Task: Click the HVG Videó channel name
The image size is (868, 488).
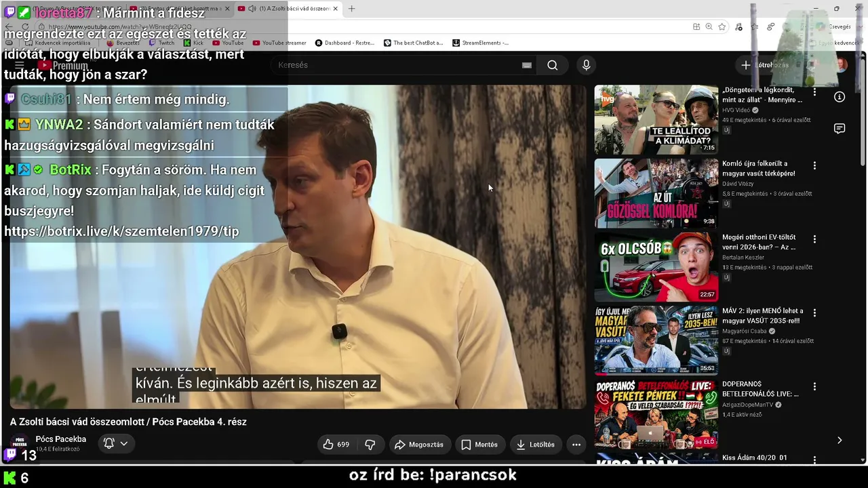Action: click(x=736, y=110)
